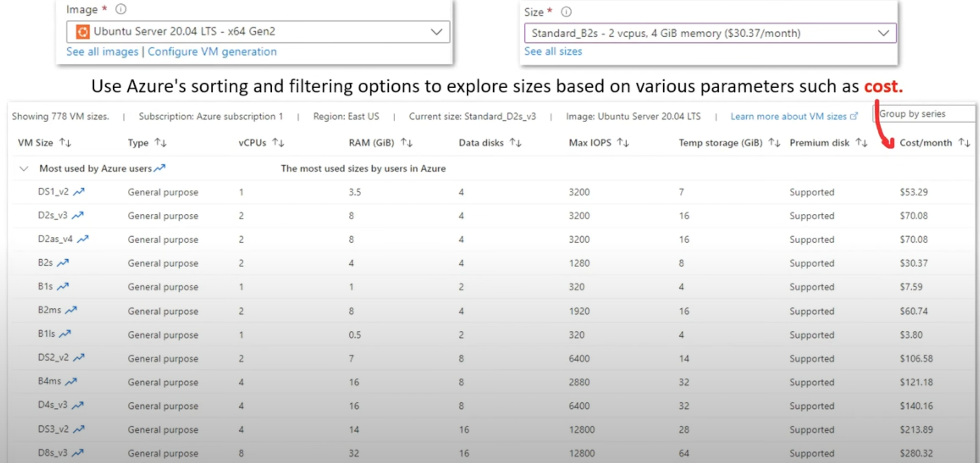Click trend icon next to Most used by Azure users
Screen dimensions: 980x463
[160, 168]
